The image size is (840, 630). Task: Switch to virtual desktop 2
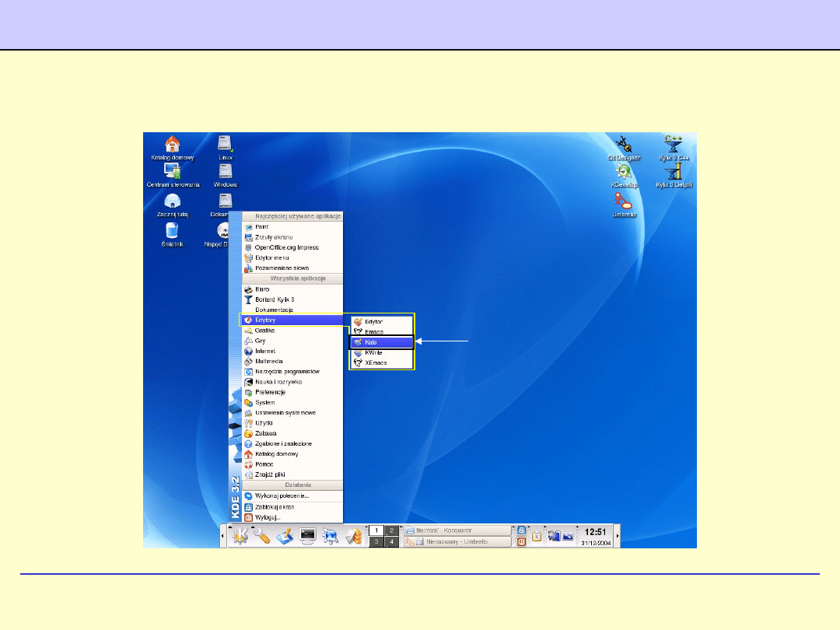pyautogui.click(x=392, y=530)
